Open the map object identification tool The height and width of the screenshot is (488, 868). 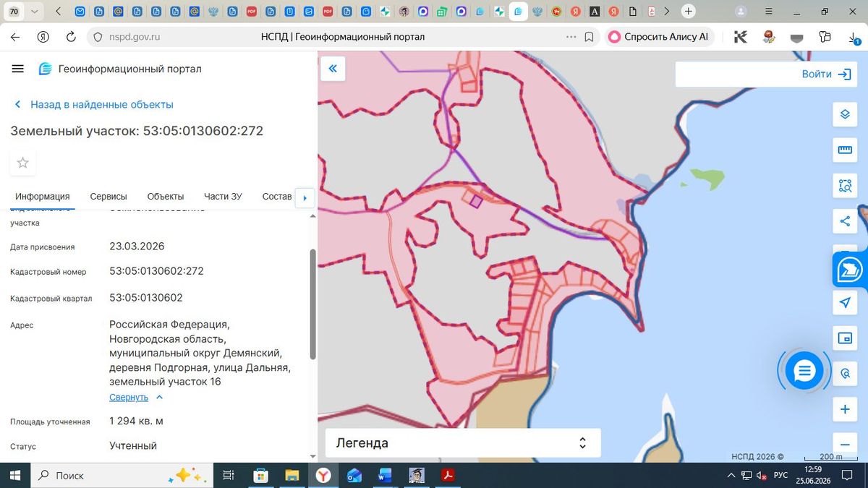point(845,374)
